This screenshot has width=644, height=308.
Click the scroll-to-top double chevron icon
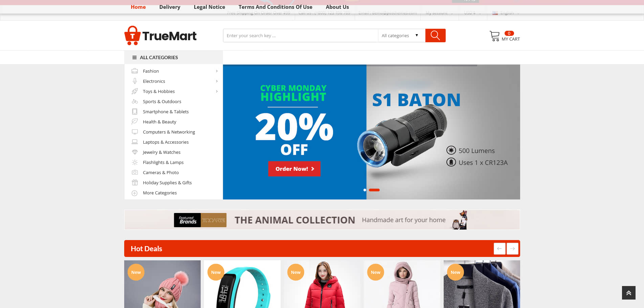628,293
